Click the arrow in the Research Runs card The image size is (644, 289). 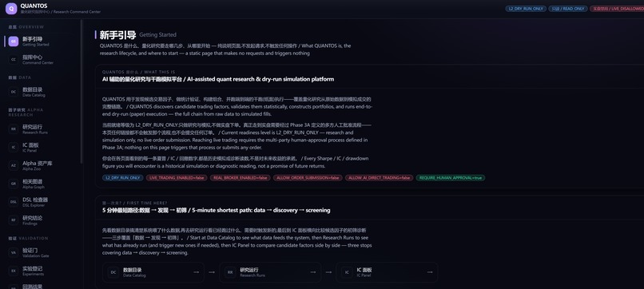313,272
